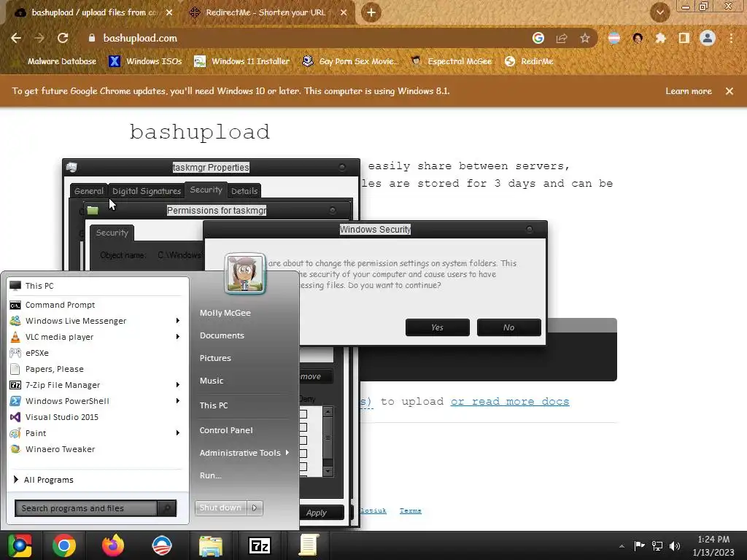Viewport: 747px width, 560px height.
Task: Open the Terms link at page bottom
Action: tap(410, 510)
